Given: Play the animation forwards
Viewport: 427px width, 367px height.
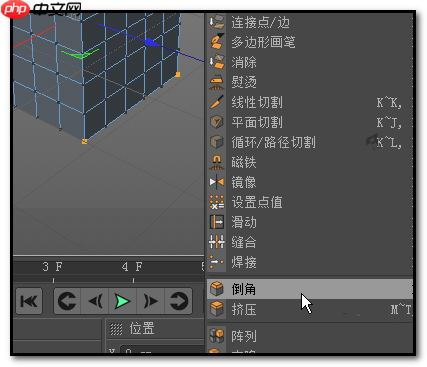Looking at the screenshot, I should [122, 301].
